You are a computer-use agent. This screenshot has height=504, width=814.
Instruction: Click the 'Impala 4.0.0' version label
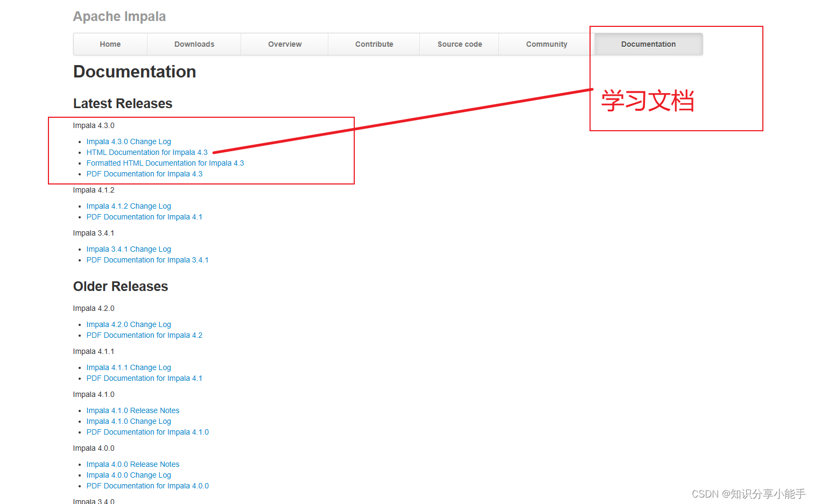click(x=94, y=448)
